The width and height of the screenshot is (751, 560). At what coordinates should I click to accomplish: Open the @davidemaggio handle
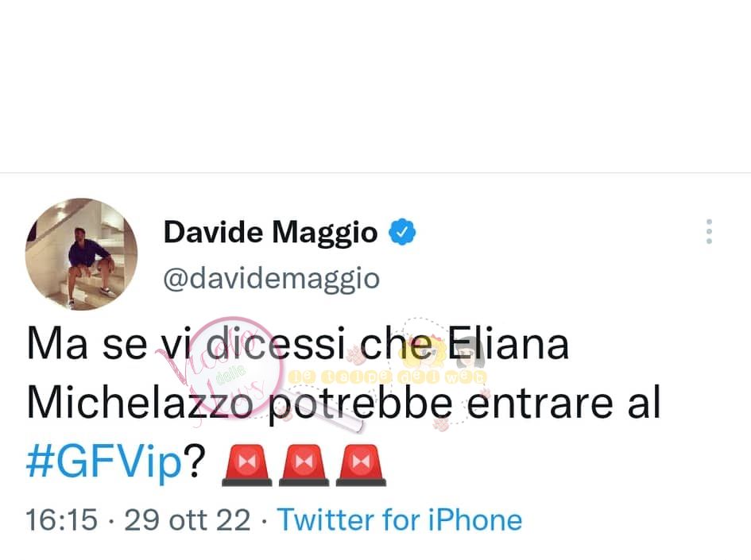click(272, 279)
